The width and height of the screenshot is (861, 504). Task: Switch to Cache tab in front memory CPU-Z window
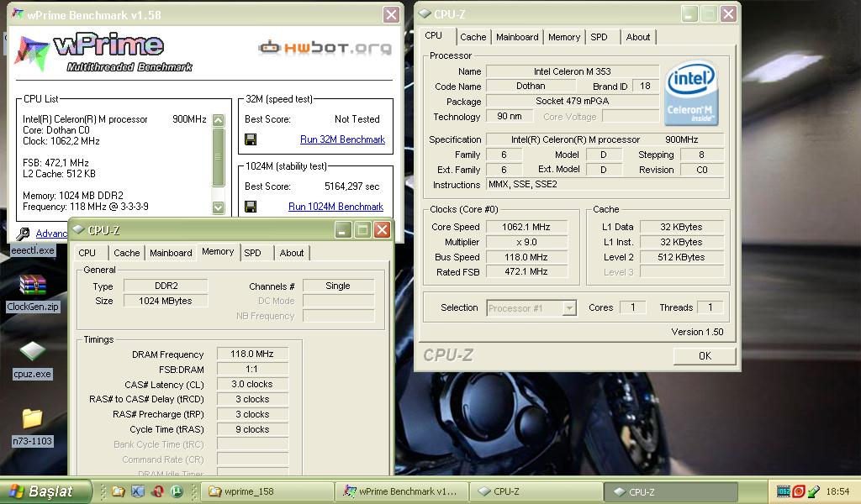tap(126, 253)
